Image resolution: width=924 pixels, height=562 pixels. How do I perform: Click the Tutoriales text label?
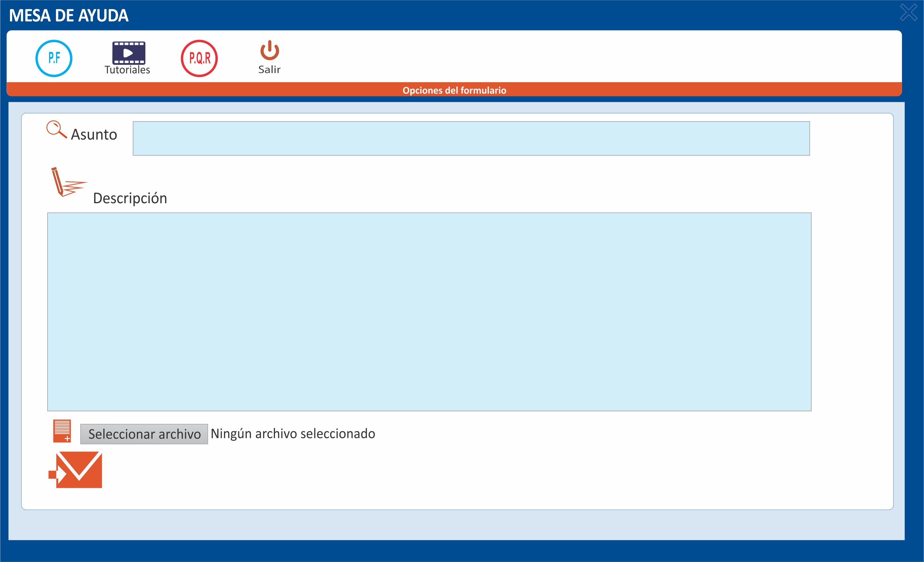127,70
